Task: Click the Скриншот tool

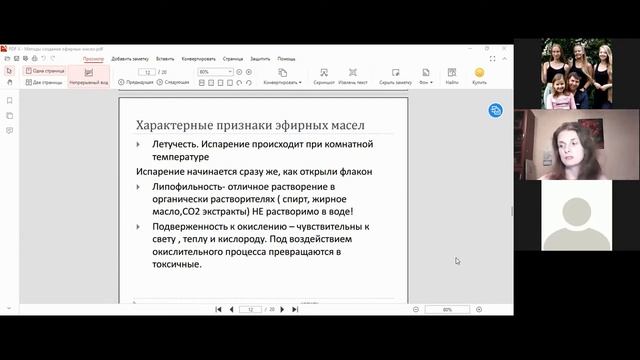Action: (x=324, y=76)
